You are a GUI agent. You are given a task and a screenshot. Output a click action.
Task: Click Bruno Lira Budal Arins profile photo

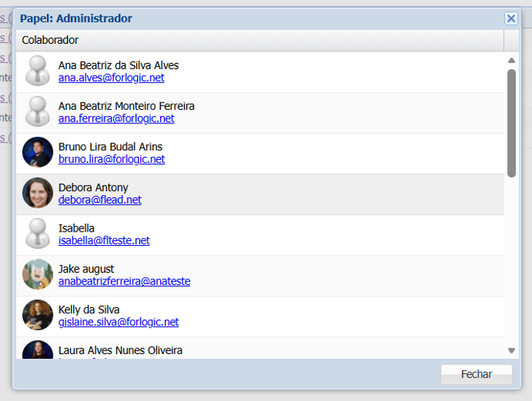[x=37, y=152]
